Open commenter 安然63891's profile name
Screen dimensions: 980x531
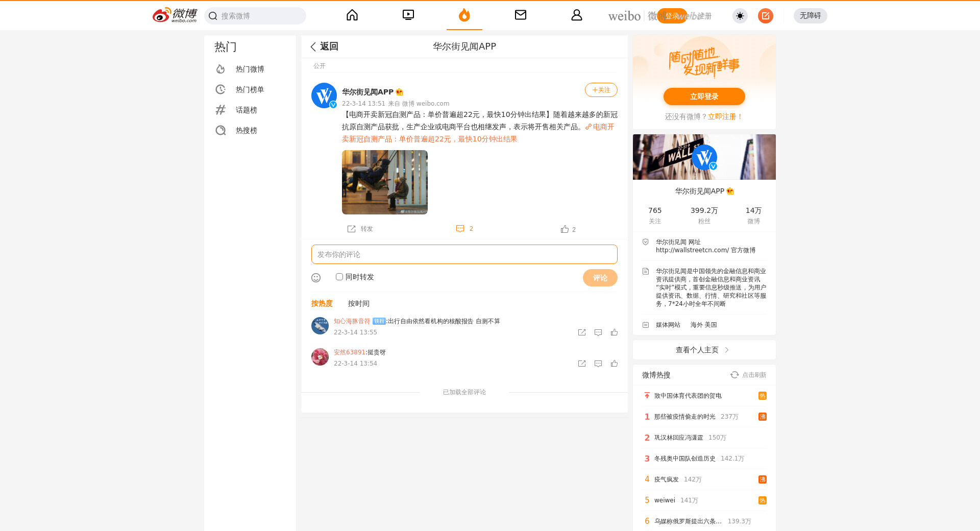pyautogui.click(x=350, y=352)
